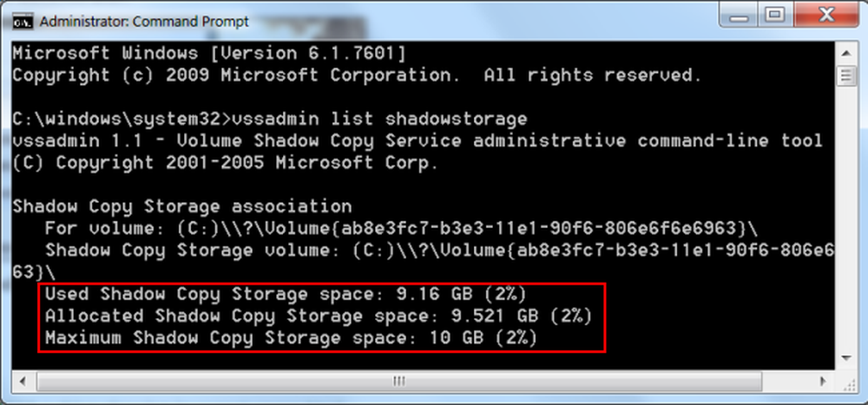Click the horizontal scrollbar thumb
This screenshot has width=868, height=405.
(x=398, y=382)
